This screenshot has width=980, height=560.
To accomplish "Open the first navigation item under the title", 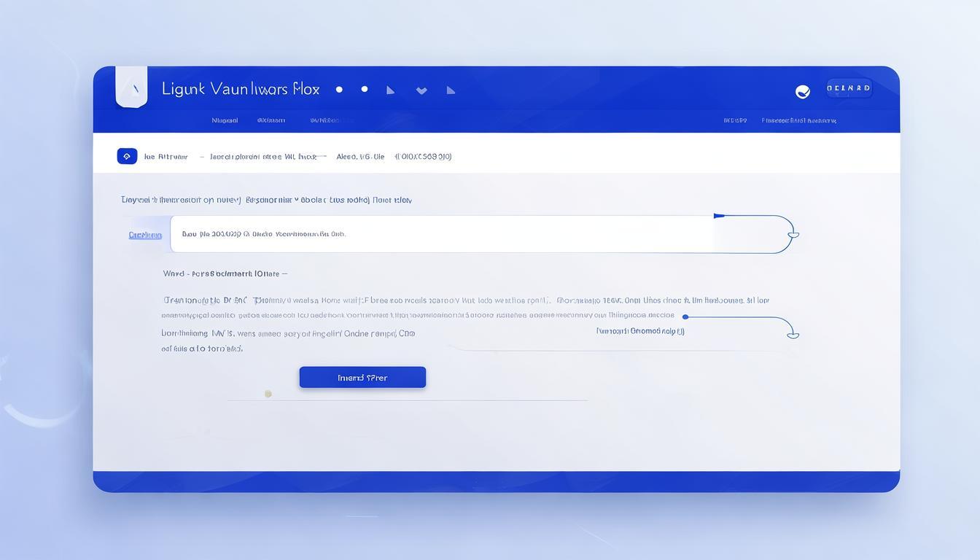I will [225, 120].
